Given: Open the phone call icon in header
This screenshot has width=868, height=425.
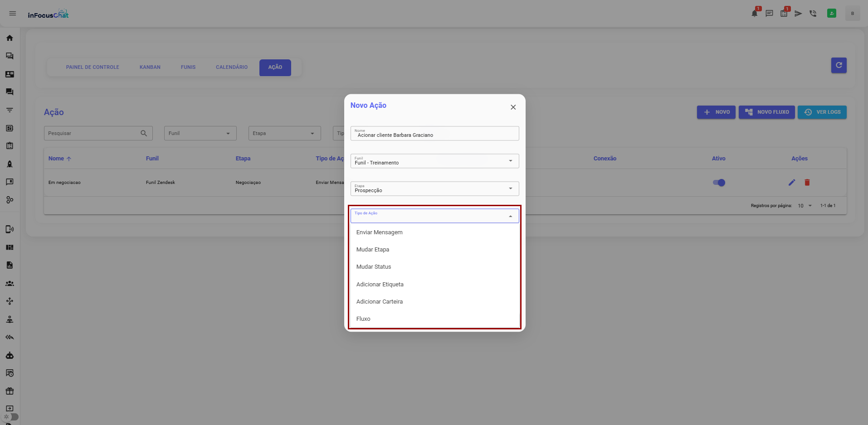Looking at the screenshot, I should 813,14.
